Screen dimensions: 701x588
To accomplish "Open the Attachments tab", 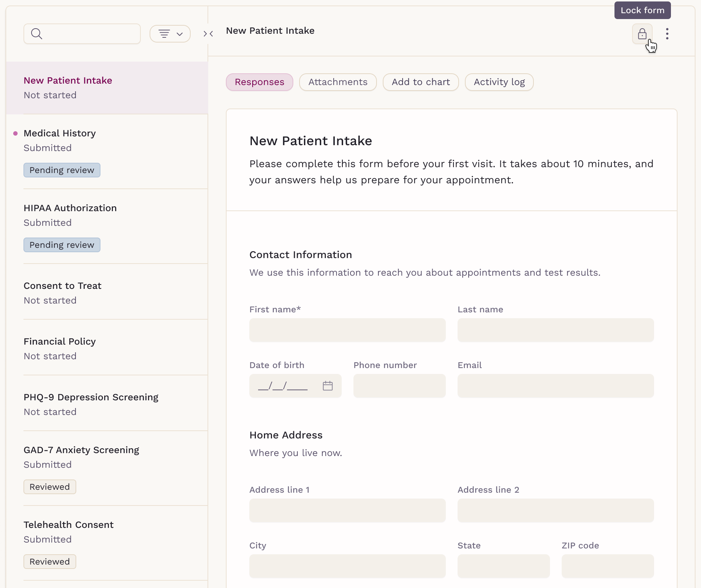I will click(338, 82).
